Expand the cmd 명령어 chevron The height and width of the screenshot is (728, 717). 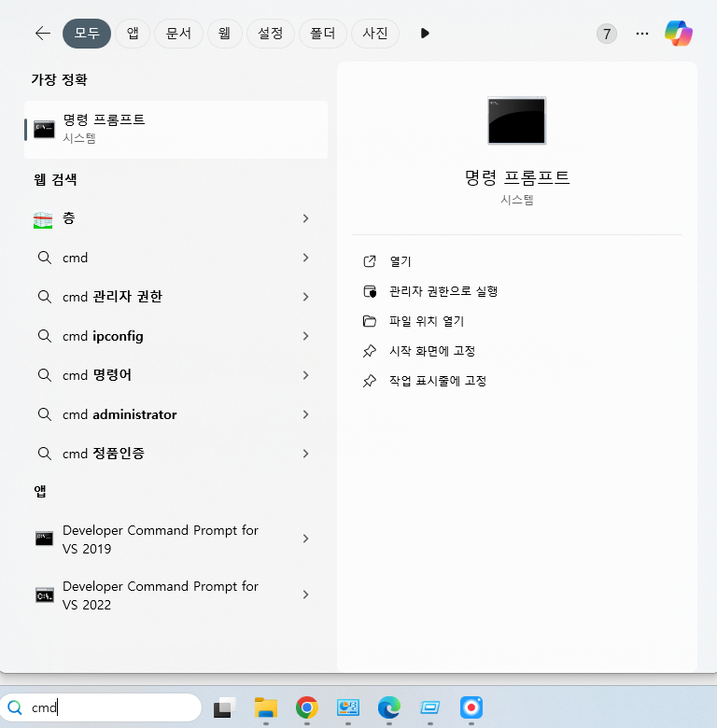pyautogui.click(x=305, y=375)
